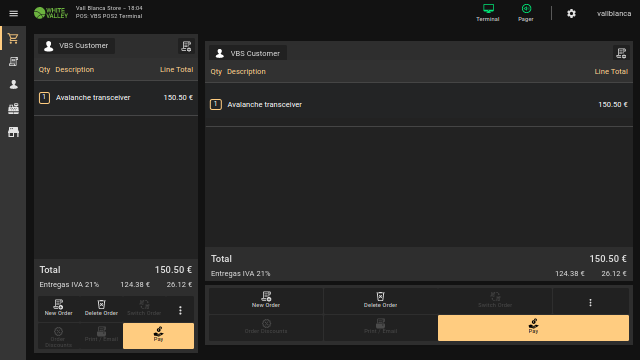Open the store sidebar icon
The width and height of the screenshot is (640, 360).
pos(13,132)
